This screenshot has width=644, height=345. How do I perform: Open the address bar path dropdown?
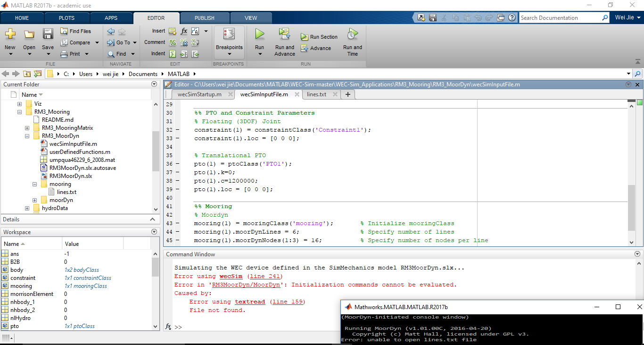click(x=628, y=74)
